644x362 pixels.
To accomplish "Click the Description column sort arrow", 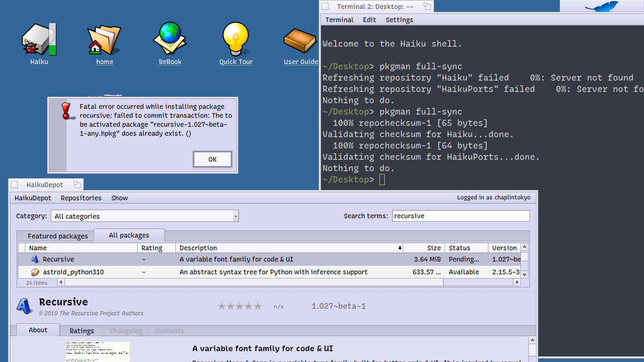I will (400, 248).
